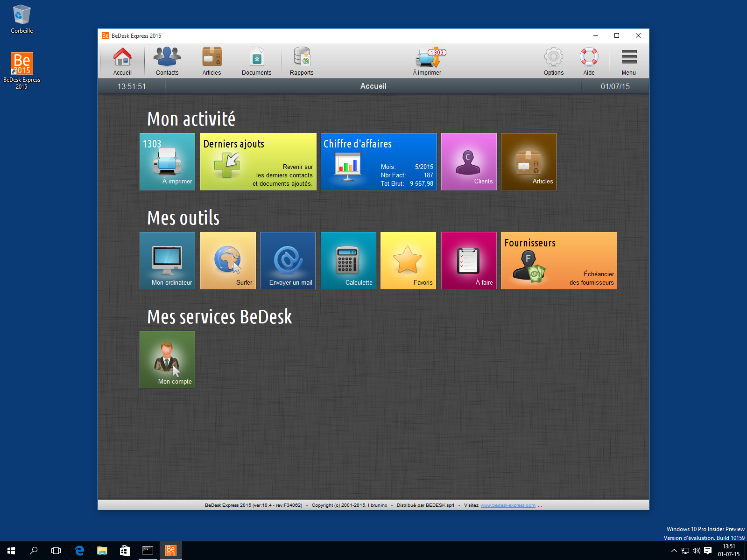Open Contacts from the toolbar
Image resolution: width=747 pixels, height=560 pixels.
pyautogui.click(x=167, y=61)
